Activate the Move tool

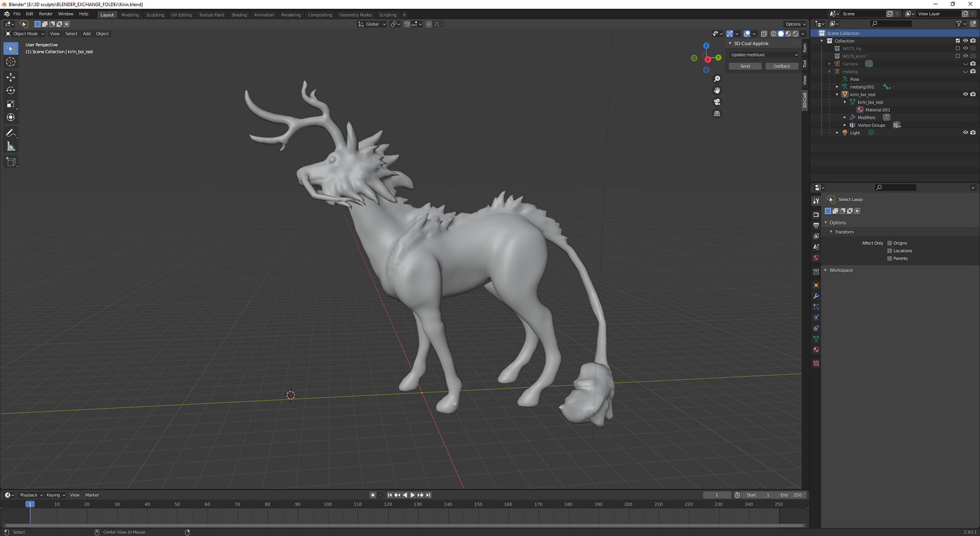pyautogui.click(x=11, y=77)
